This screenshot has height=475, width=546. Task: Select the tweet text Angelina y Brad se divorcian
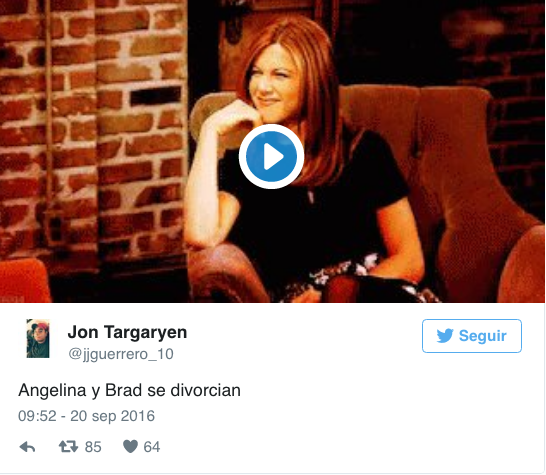[129, 390]
